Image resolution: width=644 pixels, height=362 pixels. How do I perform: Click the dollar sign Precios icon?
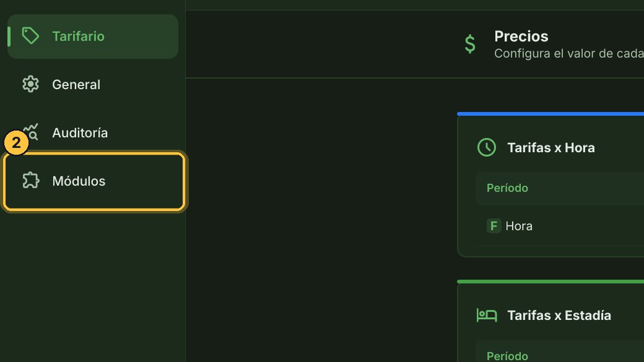pyautogui.click(x=470, y=44)
